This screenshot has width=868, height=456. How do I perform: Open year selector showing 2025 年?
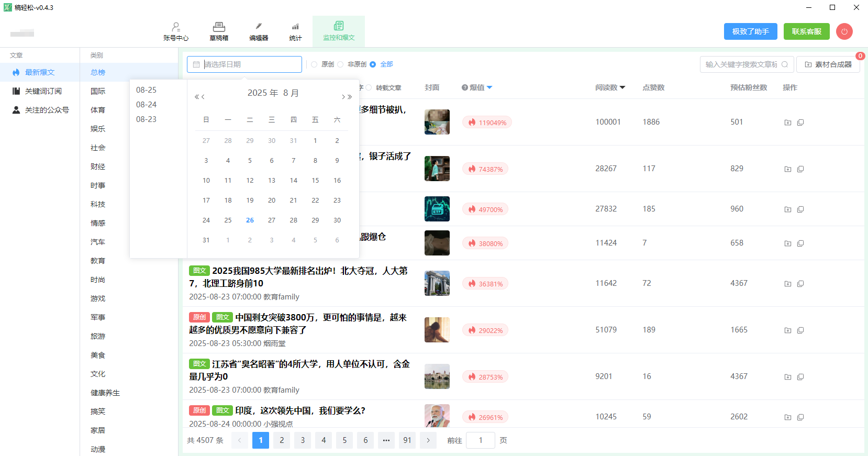(x=263, y=93)
